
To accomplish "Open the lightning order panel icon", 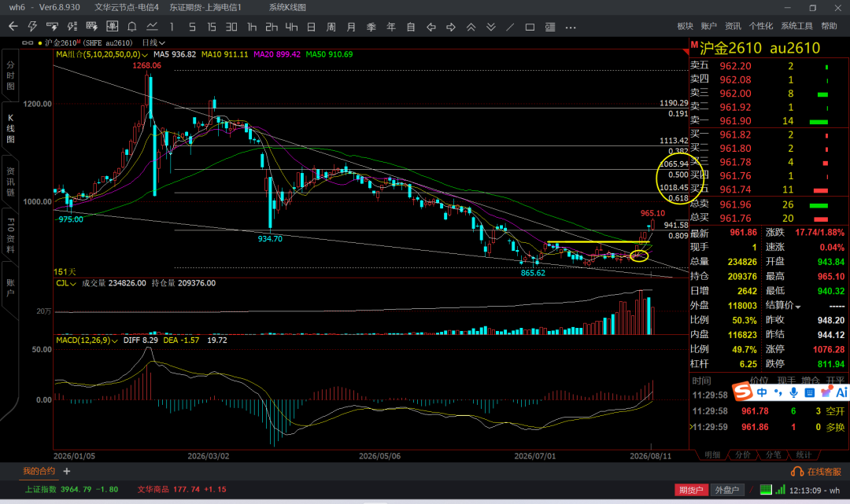I will point(52,27).
